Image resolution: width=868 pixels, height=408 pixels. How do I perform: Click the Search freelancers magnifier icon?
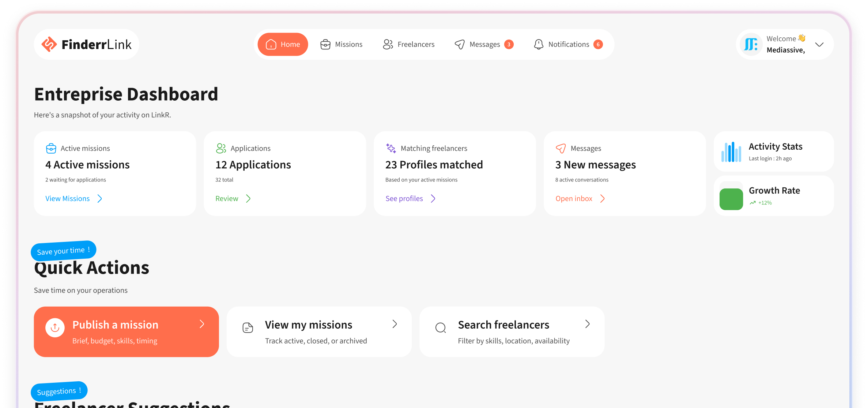click(441, 327)
